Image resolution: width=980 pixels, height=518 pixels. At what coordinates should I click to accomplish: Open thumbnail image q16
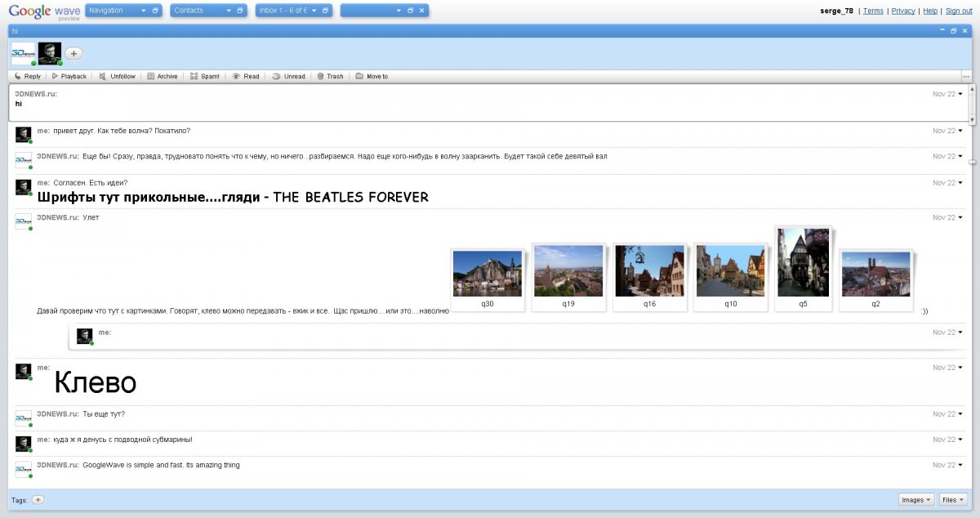click(x=649, y=271)
